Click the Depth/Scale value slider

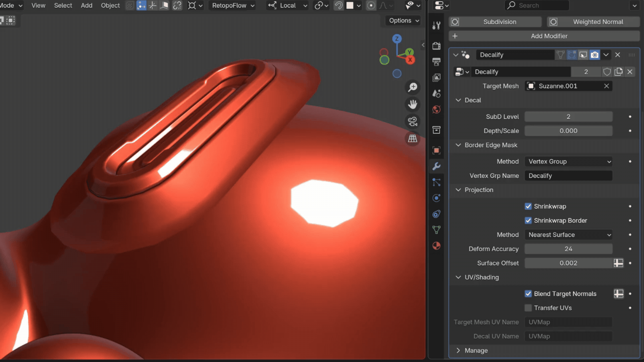click(x=569, y=131)
